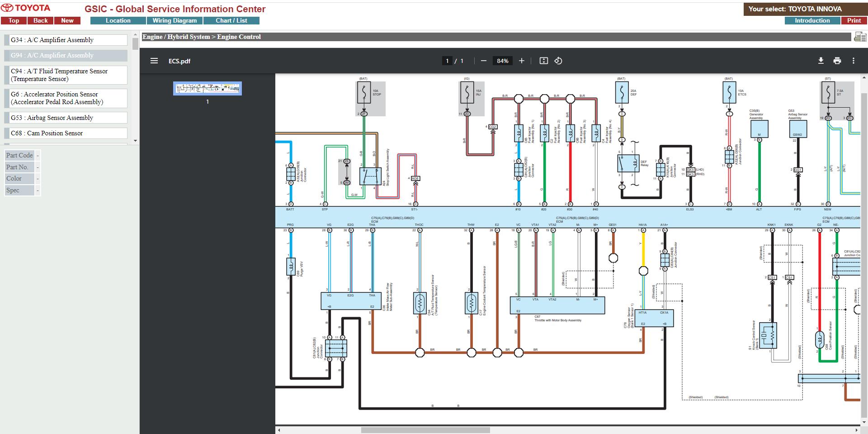868x434 pixels.
Task: Select C68 : Cam Position Sensor
Action: 66,133
